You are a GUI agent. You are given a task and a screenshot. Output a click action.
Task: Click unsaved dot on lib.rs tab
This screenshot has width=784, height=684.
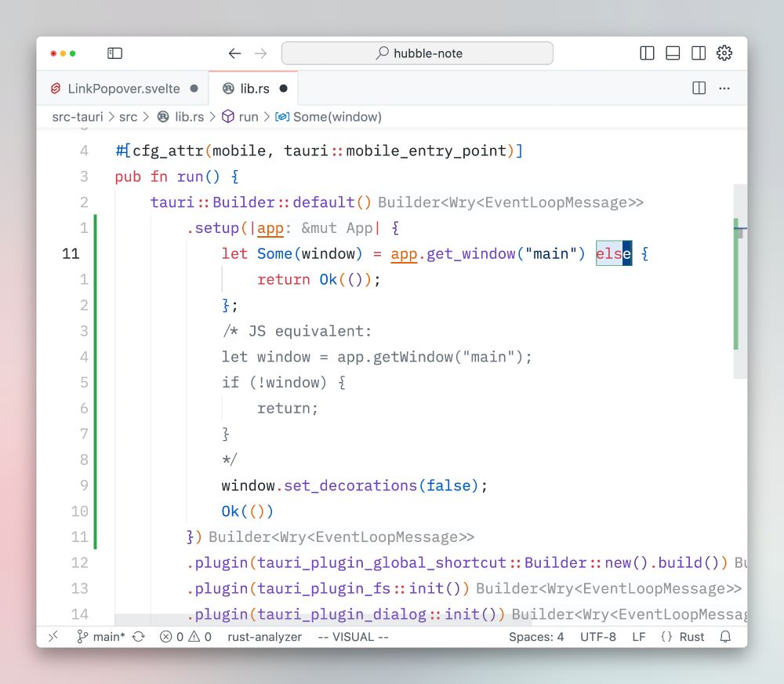point(284,89)
